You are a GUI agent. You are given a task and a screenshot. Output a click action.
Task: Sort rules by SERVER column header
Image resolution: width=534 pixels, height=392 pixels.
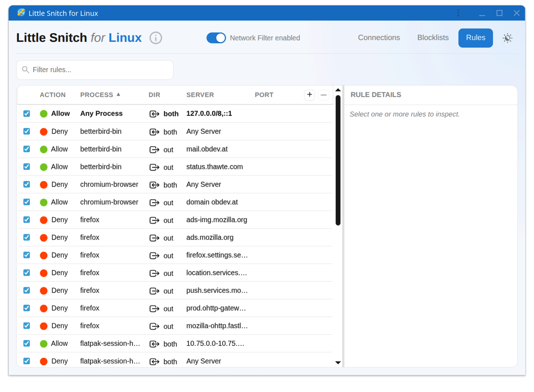200,95
